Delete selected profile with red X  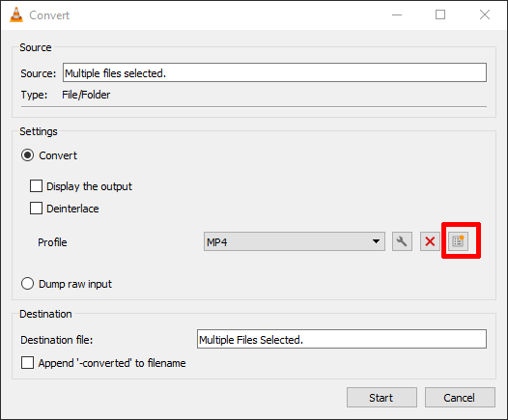(430, 241)
